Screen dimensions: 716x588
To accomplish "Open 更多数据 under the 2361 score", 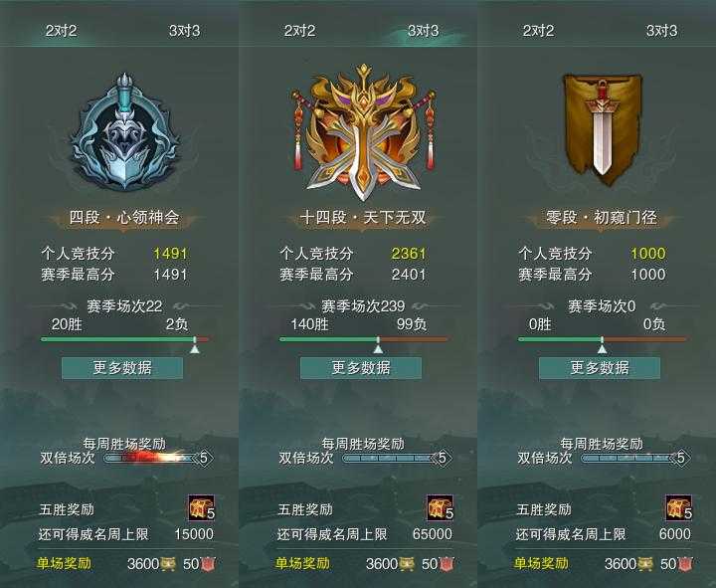I will click(x=361, y=368).
